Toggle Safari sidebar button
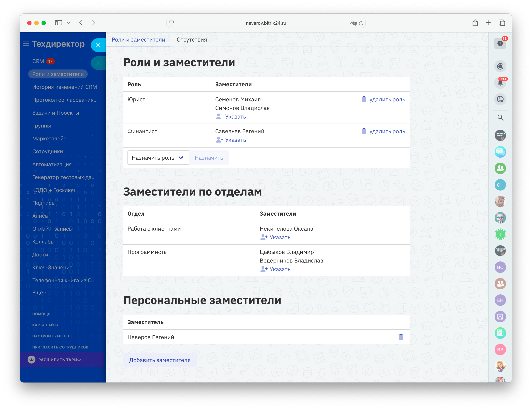This screenshot has width=532, height=409. point(58,23)
